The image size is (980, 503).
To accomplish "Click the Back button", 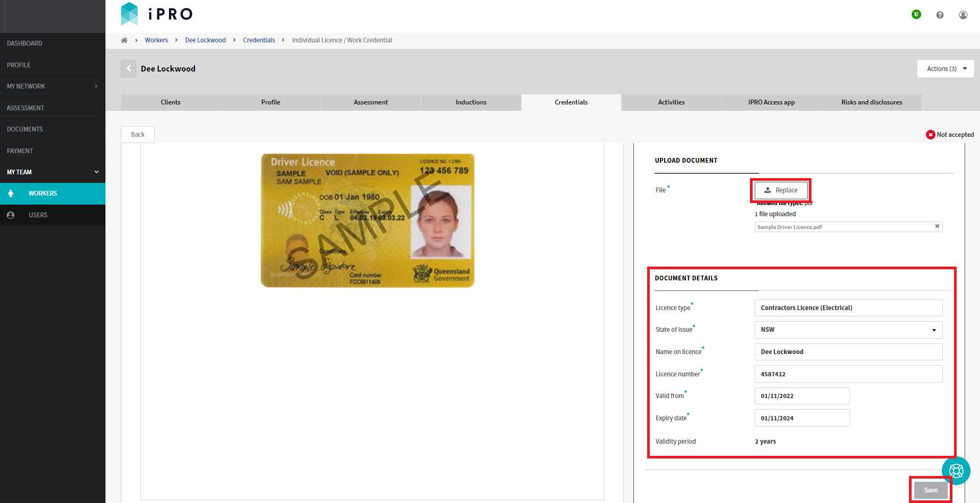I will tap(138, 135).
